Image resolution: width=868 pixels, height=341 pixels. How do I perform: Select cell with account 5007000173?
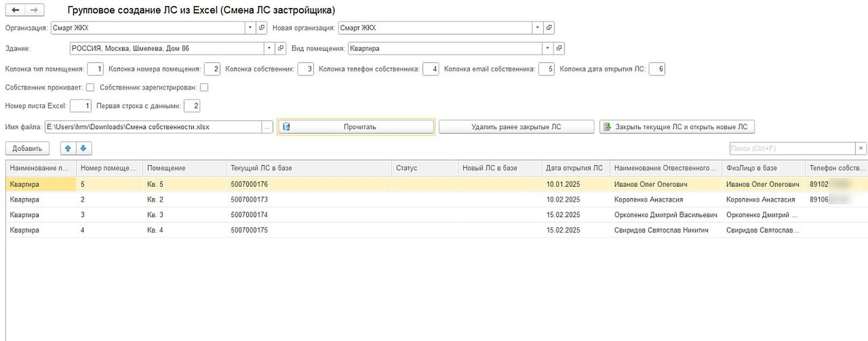[309, 200]
